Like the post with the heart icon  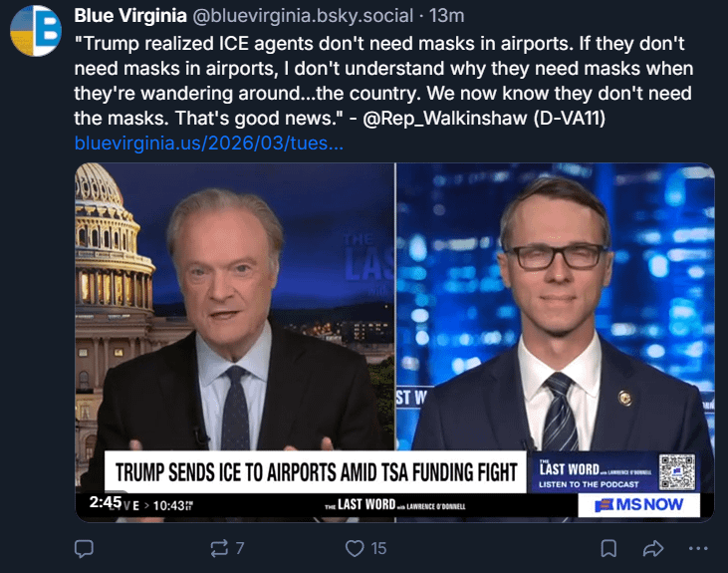click(x=355, y=548)
